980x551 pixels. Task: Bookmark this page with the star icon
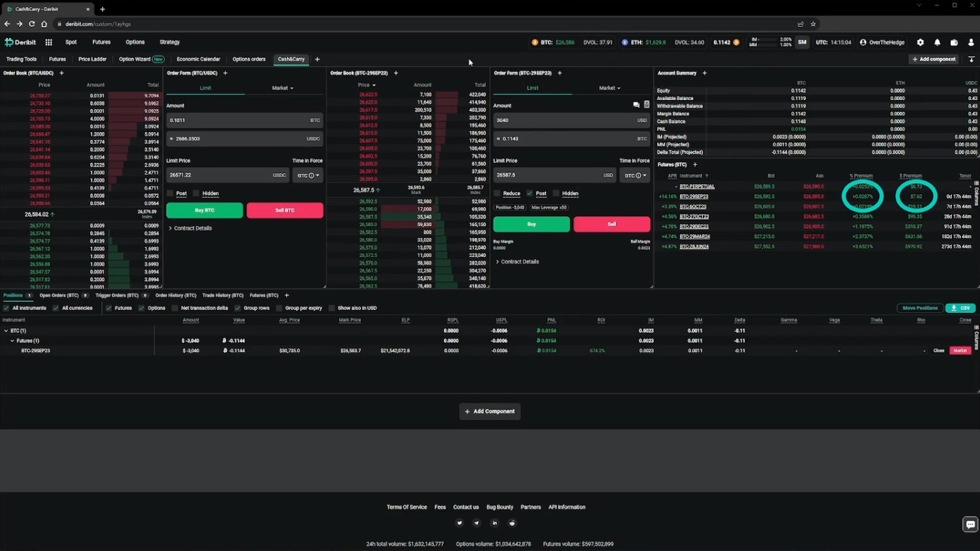(x=813, y=24)
